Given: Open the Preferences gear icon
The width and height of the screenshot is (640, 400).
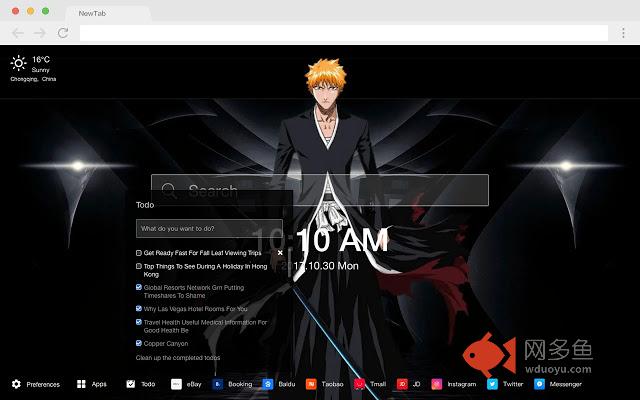Looking at the screenshot, I should (x=16, y=384).
